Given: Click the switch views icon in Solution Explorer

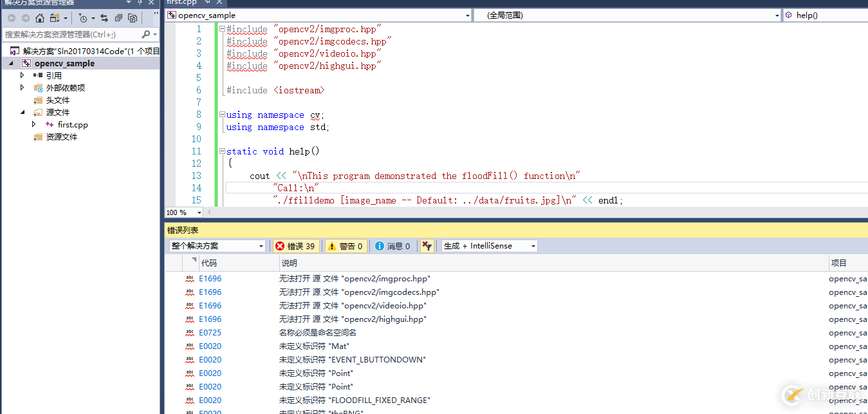Looking at the screenshot, I should pyautogui.click(x=55, y=18).
